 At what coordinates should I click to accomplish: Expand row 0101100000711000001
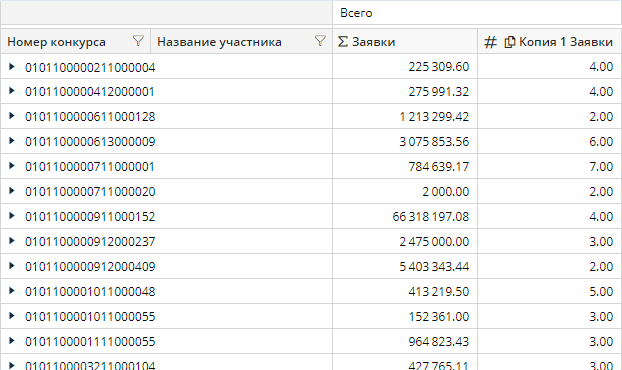12,166
